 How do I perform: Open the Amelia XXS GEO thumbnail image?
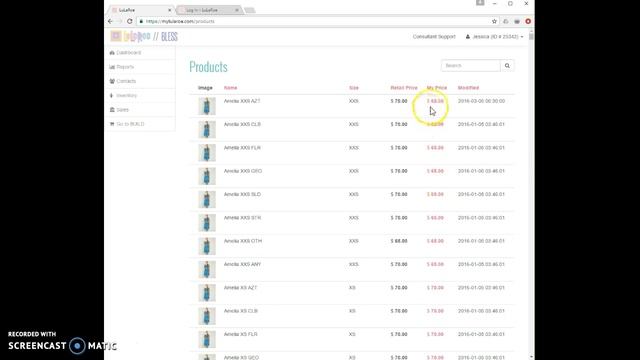[x=207, y=176]
